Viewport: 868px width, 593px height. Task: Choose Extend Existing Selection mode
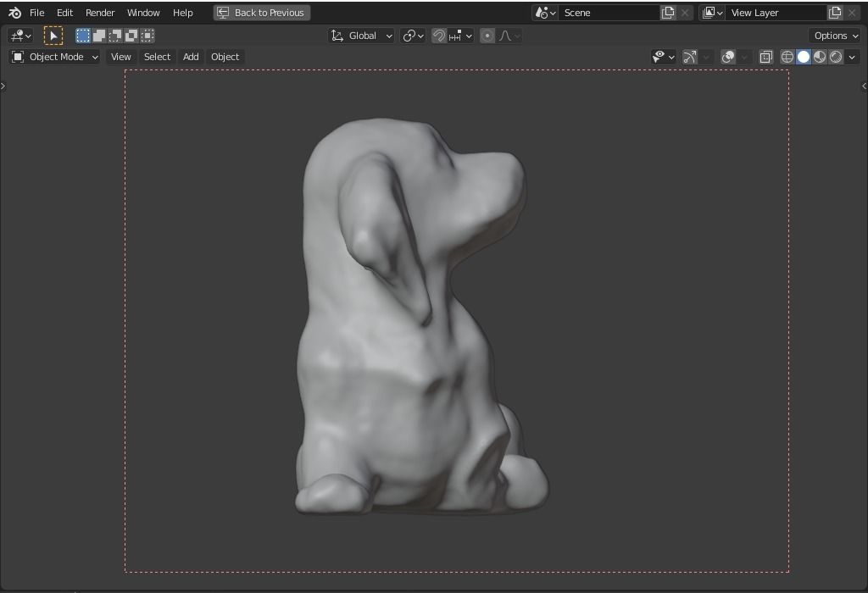pyautogui.click(x=99, y=36)
